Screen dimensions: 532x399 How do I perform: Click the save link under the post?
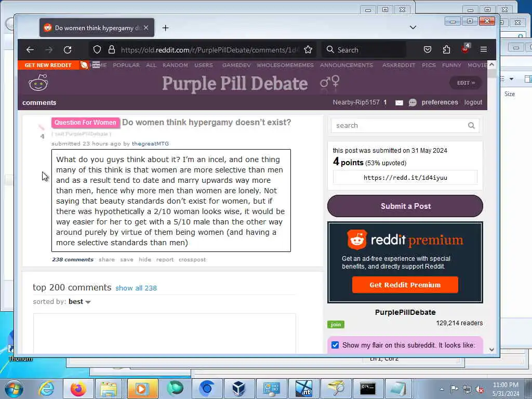click(127, 260)
